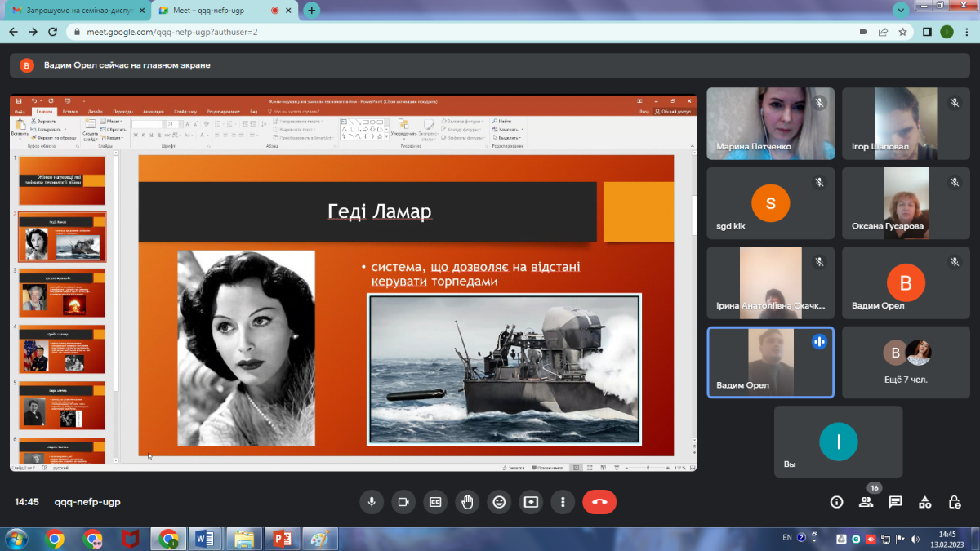Toggle the microphone in Meet controls
The height and width of the screenshot is (551, 980).
[372, 502]
